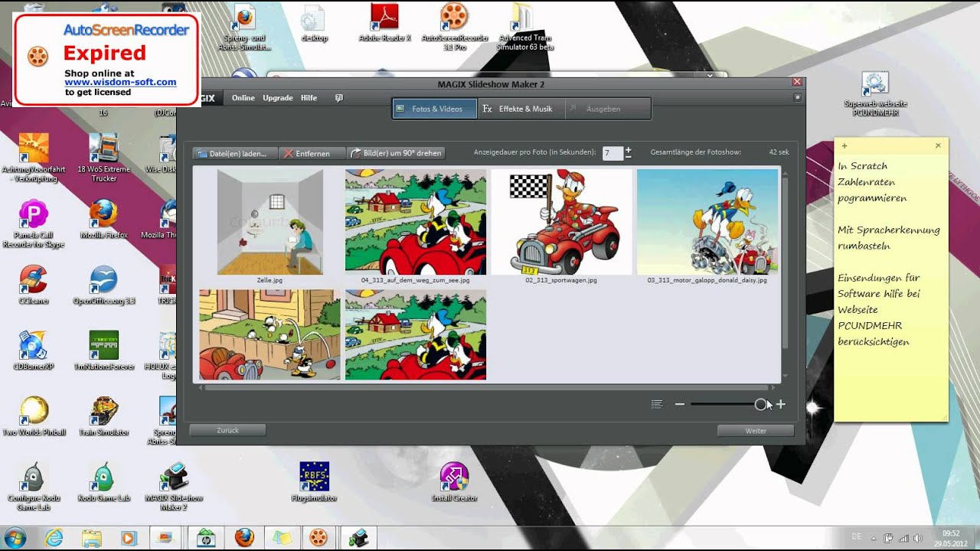Select the thumbnail labeled 04_313_auf_dem_weg_zum_see.jpg
Screen dimensions: 980x551
tap(416, 223)
